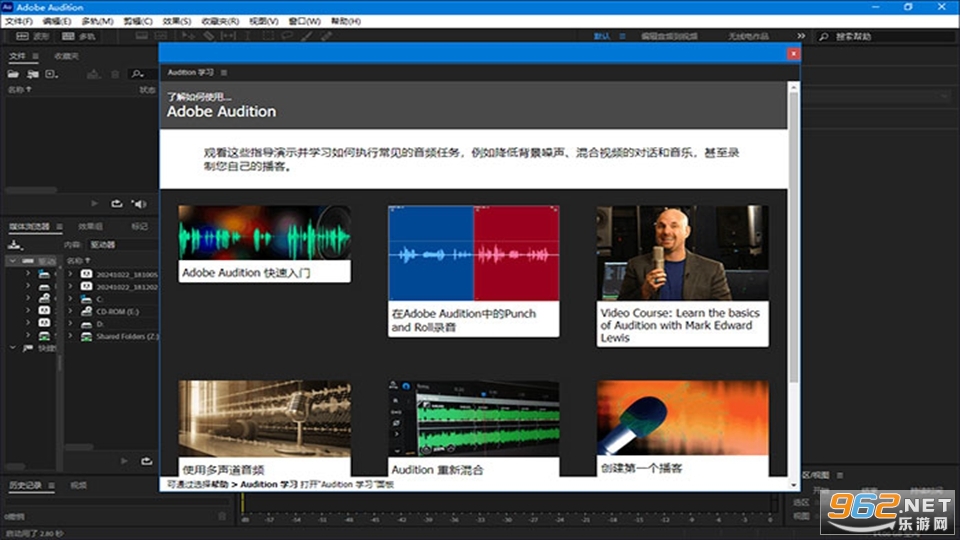The image size is (960, 540).
Task: Open the 文件 panel menu icon
Action: click(36, 56)
